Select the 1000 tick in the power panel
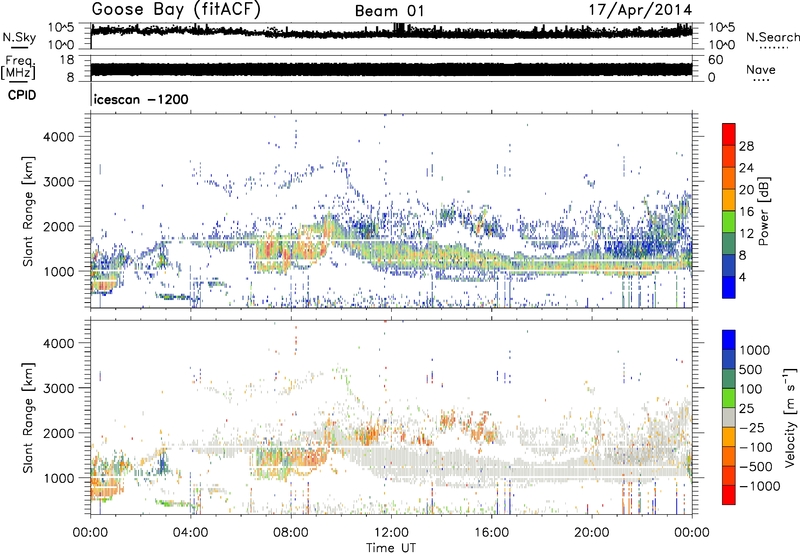The height and width of the screenshot is (554, 800). (x=58, y=271)
